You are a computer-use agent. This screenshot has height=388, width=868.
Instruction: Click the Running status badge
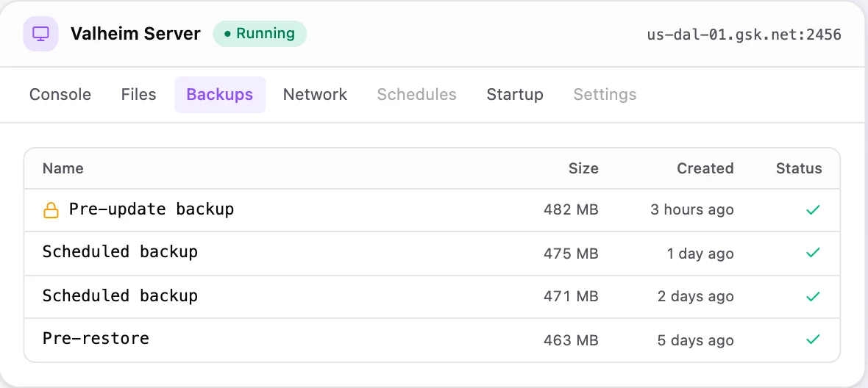[260, 34]
